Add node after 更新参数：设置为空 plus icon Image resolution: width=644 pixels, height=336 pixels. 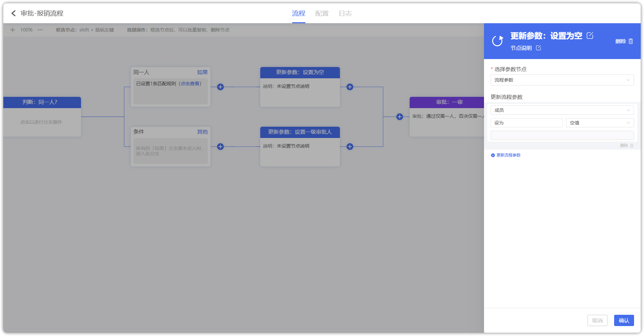point(350,87)
